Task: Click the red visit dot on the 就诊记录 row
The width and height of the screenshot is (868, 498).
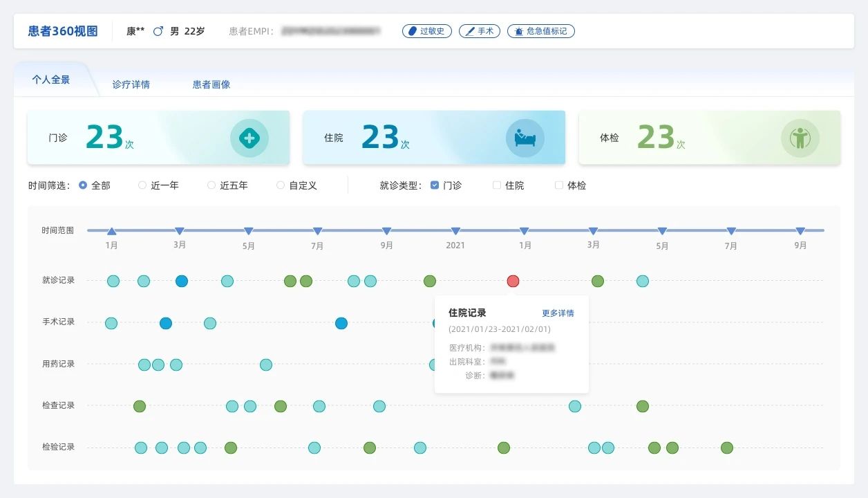Action: (x=513, y=281)
